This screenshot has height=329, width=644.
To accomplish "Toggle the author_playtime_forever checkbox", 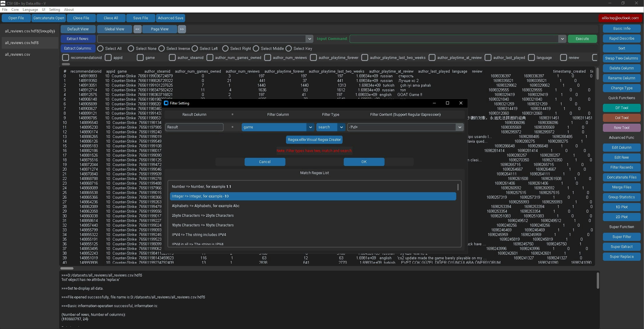I will (x=313, y=57).
